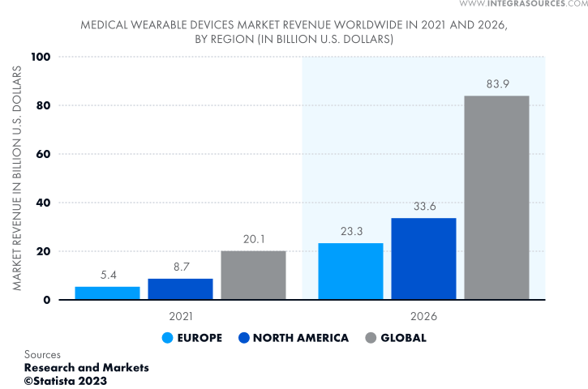The height and width of the screenshot is (389, 588).
Task: Select the EUROPE legend label
Action: (200, 338)
